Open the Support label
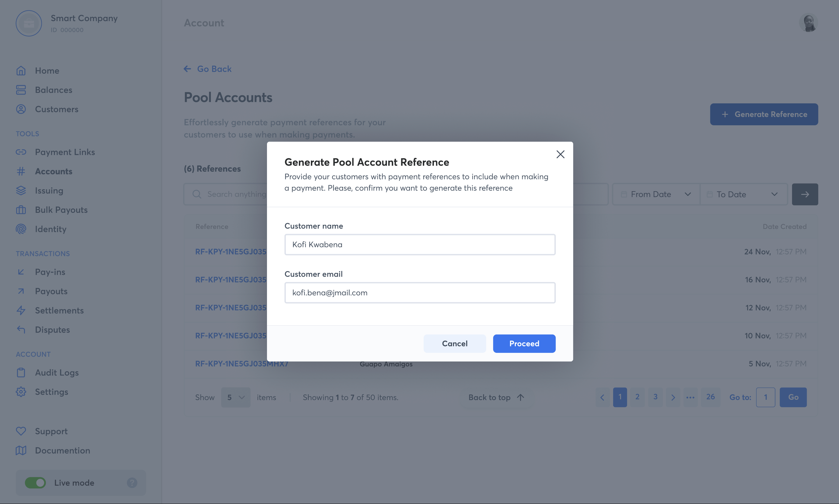The height and width of the screenshot is (504, 839). pos(51,431)
